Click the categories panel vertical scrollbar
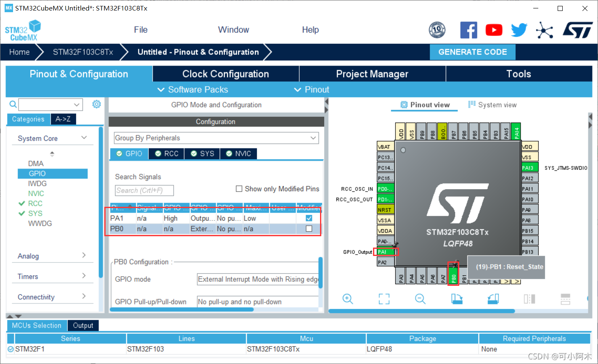Image resolution: width=598 pixels, height=364 pixels. [101, 202]
